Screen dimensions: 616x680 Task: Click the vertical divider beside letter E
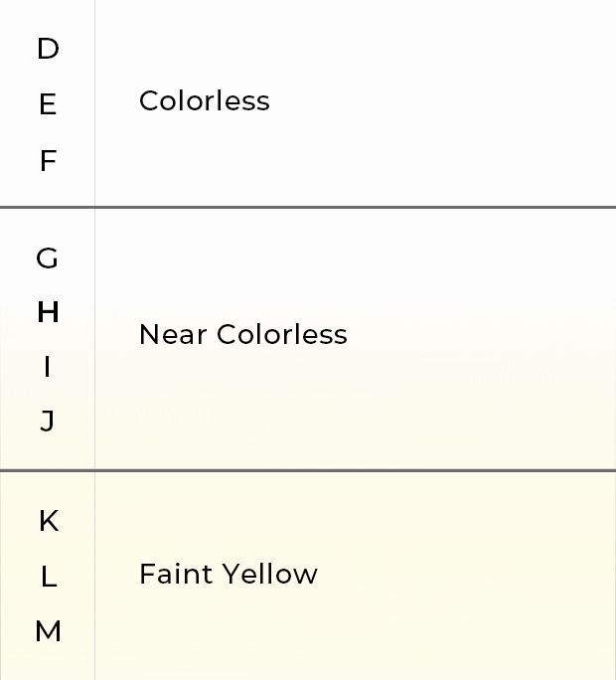(95, 102)
